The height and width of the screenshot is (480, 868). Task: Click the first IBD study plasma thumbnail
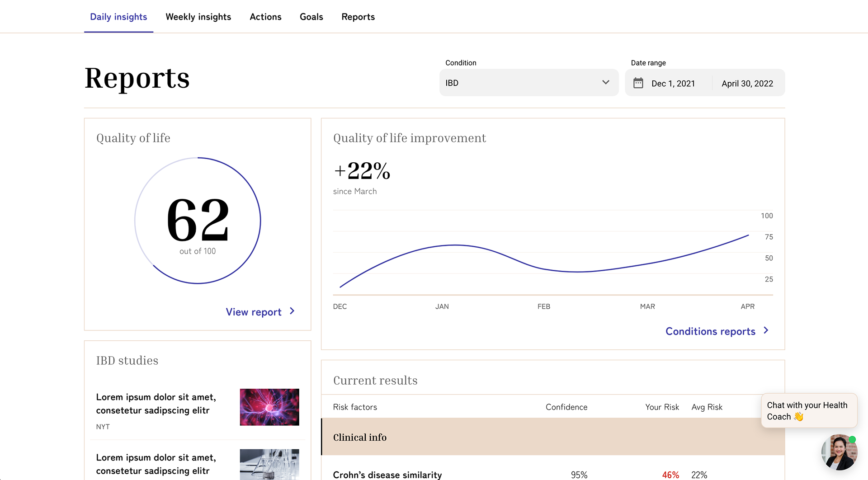click(x=269, y=407)
